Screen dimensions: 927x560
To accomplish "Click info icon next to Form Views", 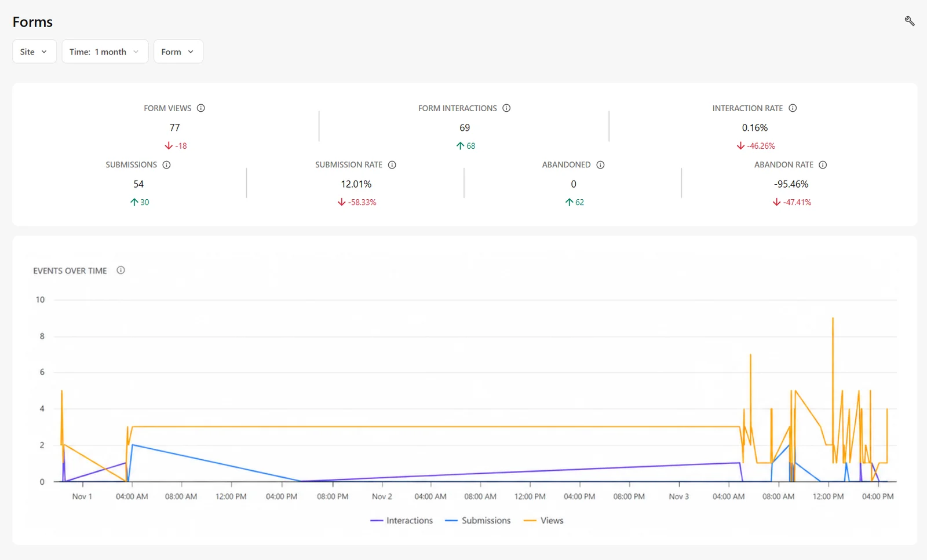I will tap(201, 108).
